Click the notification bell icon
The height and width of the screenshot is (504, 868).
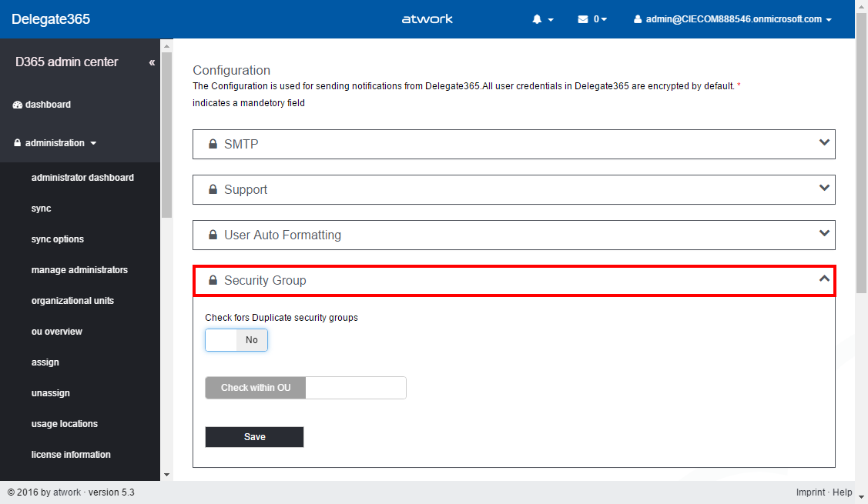[538, 19]
